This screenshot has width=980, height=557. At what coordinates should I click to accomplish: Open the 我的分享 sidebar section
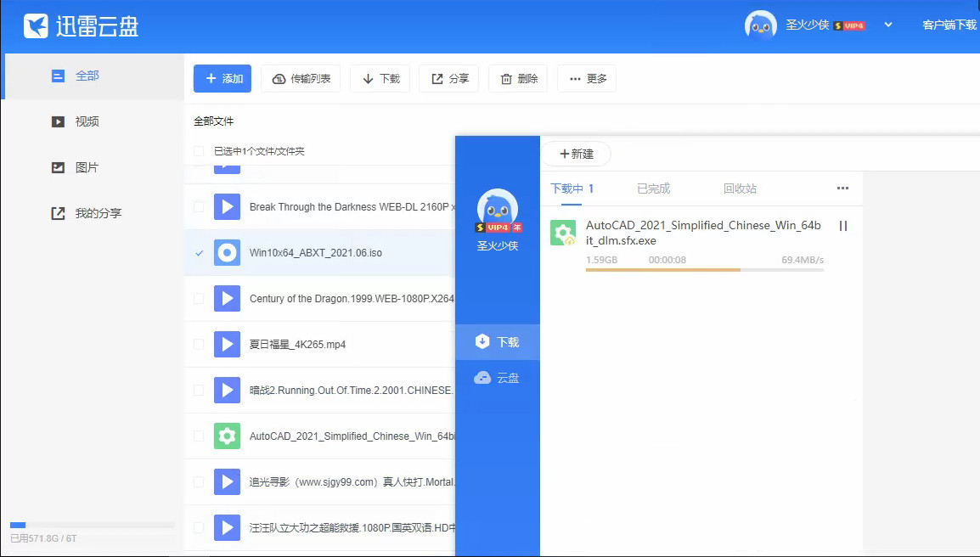[x=94, y=213]
